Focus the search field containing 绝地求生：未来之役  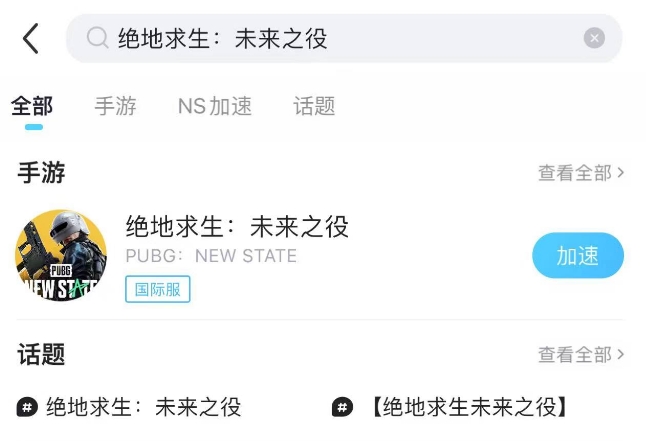click(340, 39)
